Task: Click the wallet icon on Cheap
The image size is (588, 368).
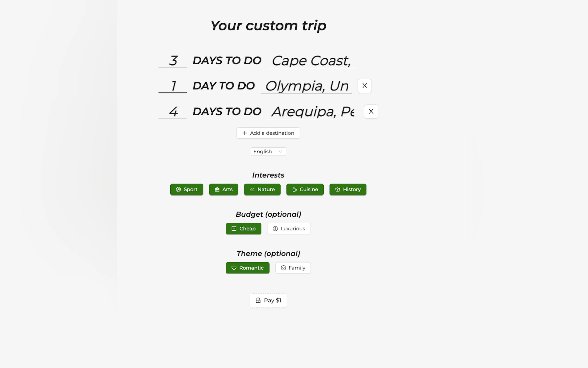Action: [x=234, y=228]
